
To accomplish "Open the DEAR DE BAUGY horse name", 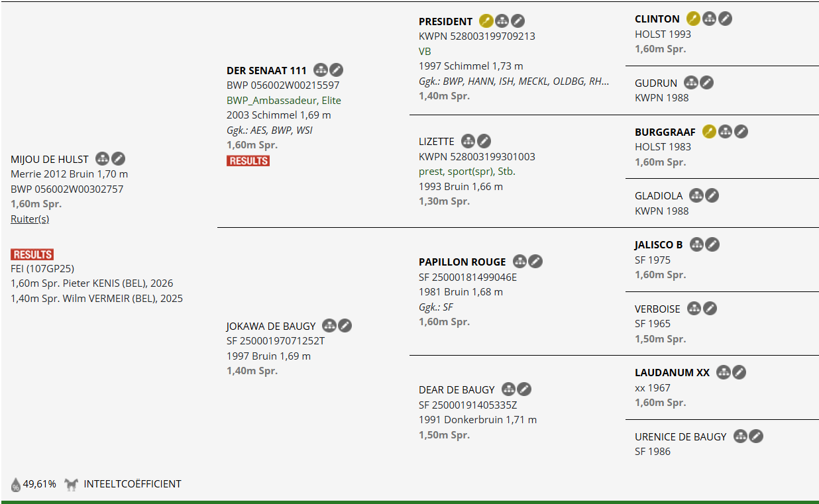I will pyautogui.click(x=457, y=389).
